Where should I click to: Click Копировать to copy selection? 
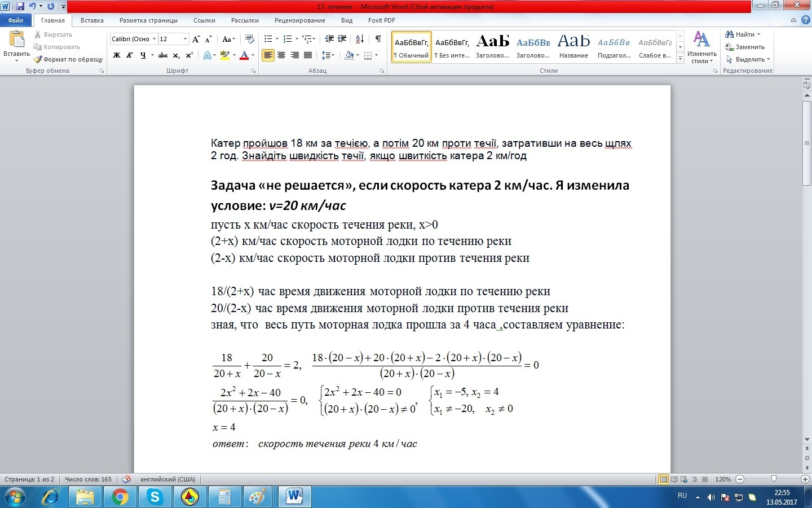57,47
